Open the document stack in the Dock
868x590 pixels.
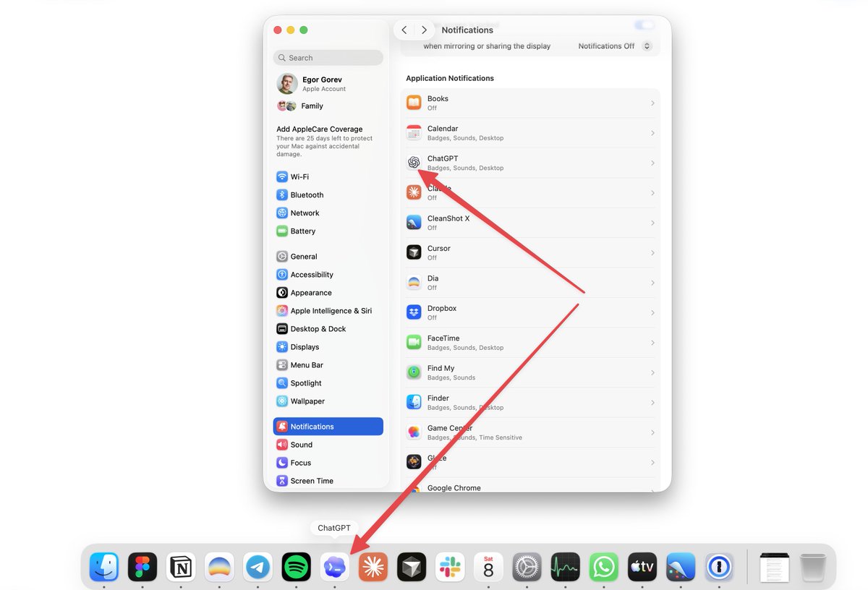coord(774,568)
